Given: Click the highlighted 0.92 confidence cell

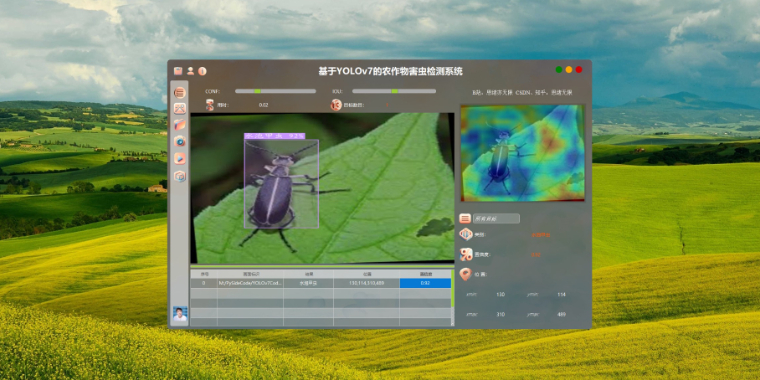Looking at the screenshot, I should [x=426, y=283].
